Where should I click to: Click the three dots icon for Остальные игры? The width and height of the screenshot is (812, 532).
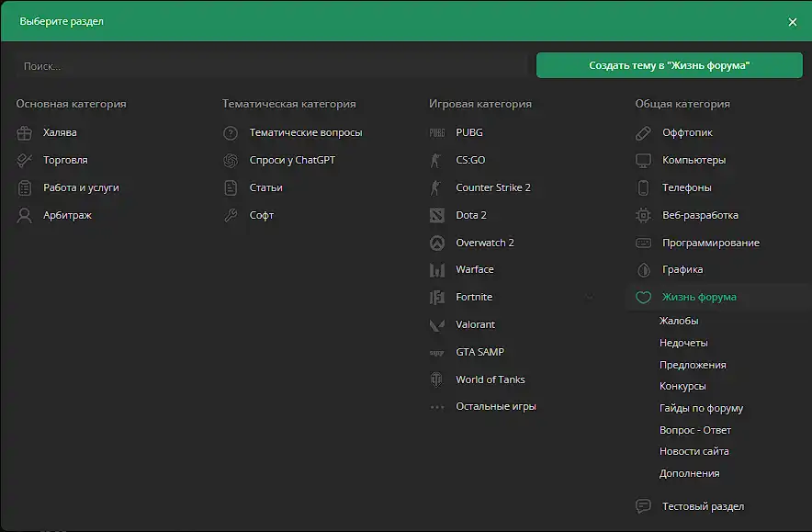pyautogui.click(x=437, y=407)
